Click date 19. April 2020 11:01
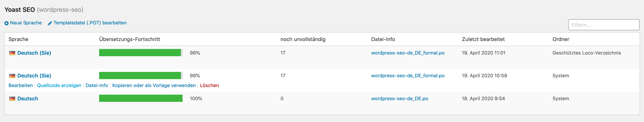Viewport: 644px width, 122px height. pyautogui.click(x=483, y=53)
